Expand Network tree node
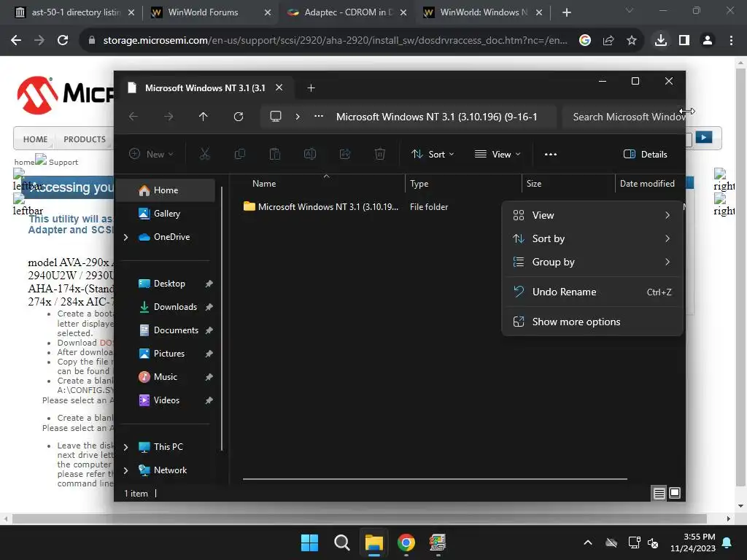The image size is (747, 560). coord(125,470)
